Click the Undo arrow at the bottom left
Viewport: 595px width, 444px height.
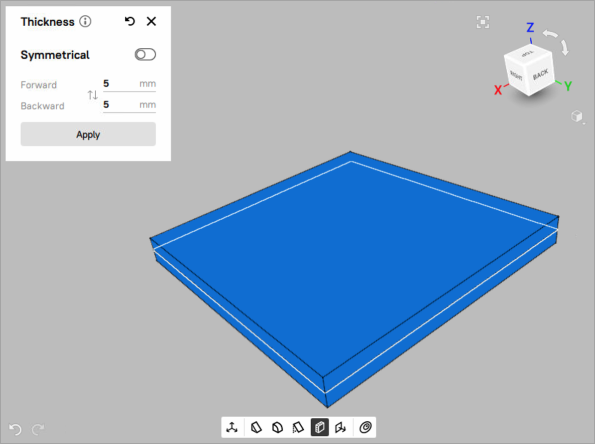[15, 429]
